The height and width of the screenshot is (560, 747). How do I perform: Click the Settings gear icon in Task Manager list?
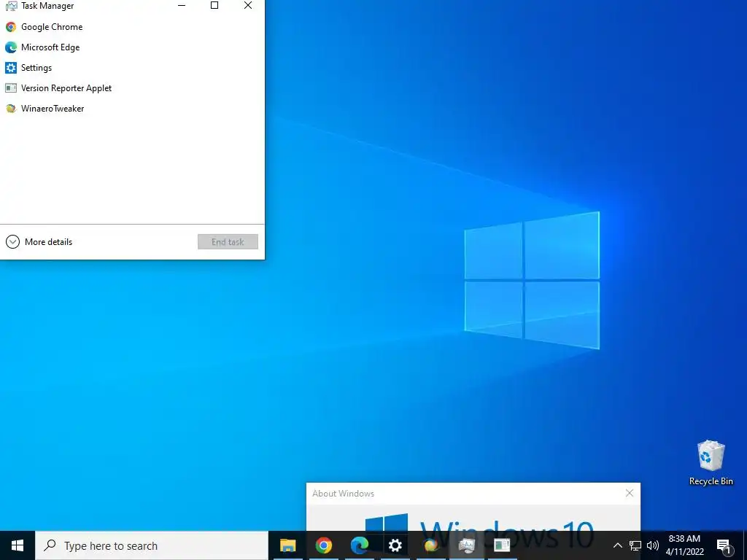(x=10, y=68)
